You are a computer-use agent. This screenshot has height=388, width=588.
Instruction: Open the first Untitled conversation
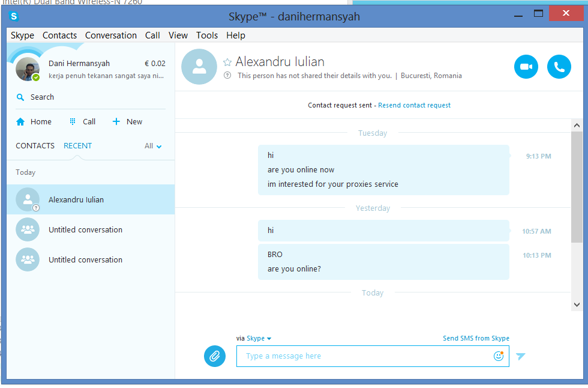(91, 229)
